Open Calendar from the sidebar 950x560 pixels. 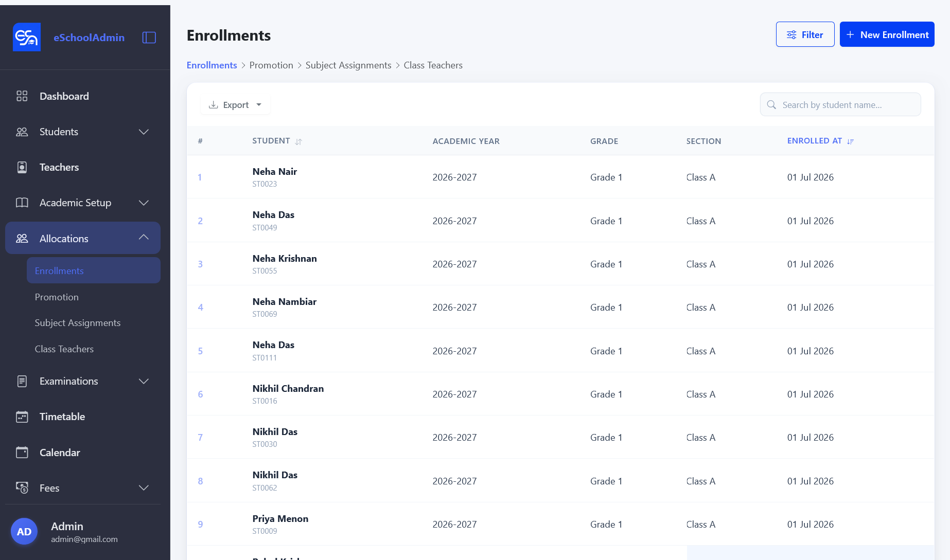pos(60,453)
